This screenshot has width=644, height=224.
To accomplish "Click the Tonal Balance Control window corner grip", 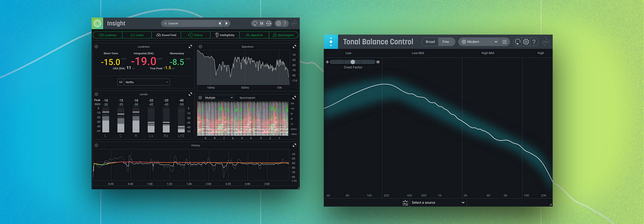I will 551,204.
